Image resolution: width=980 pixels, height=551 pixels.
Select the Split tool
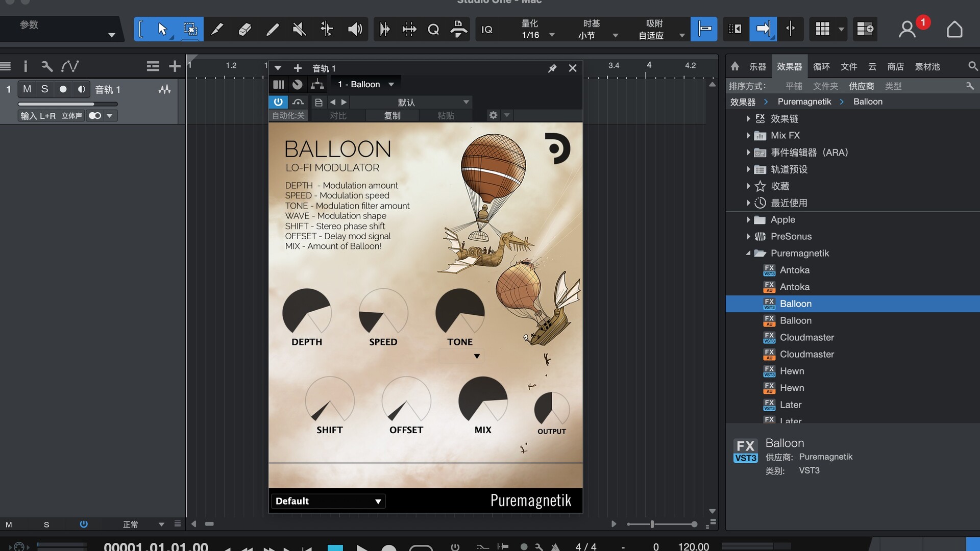pyautogui.click(x=217, y=29)
